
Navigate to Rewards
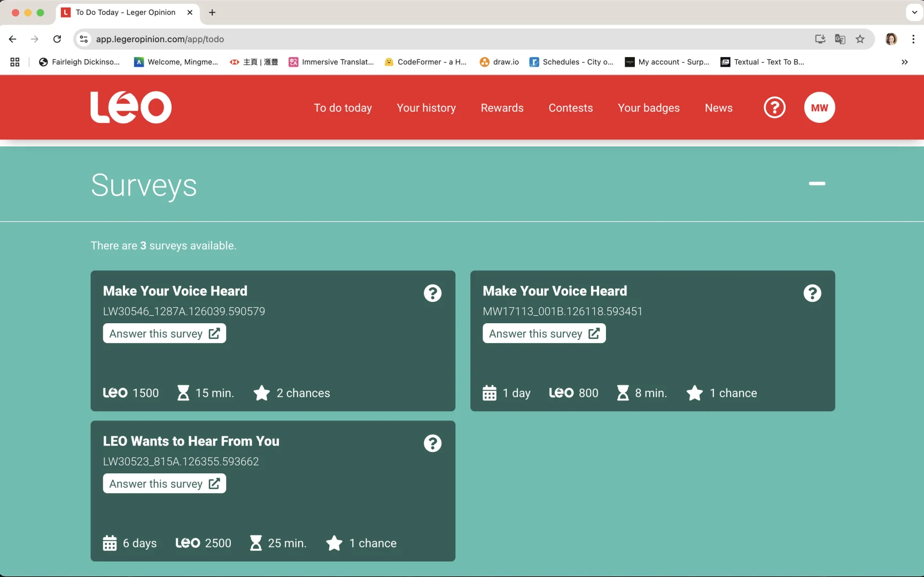(502, 108)
